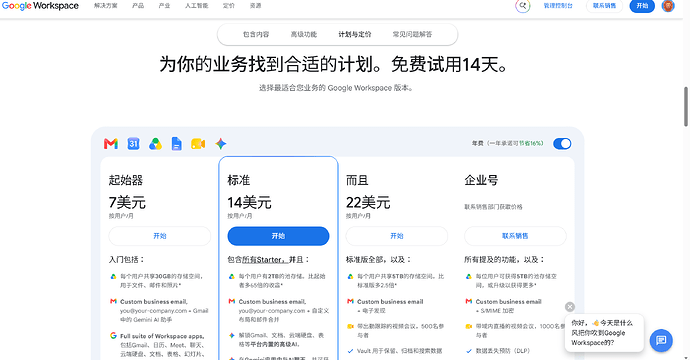Click 年费 annual savings label
690x360 pixels.
(x=507, y=143)
